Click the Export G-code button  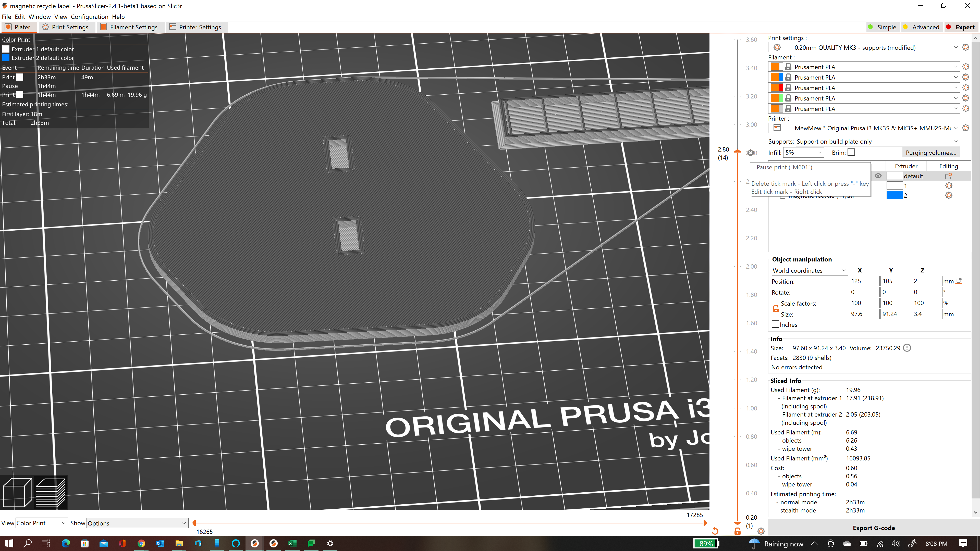coord(873,528)
